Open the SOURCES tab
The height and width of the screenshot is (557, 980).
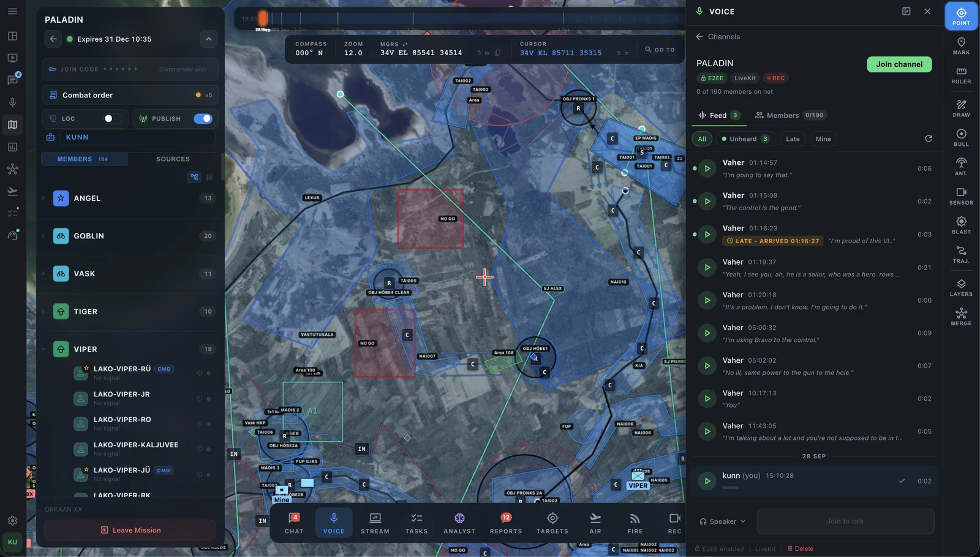(x=173, y=159)
